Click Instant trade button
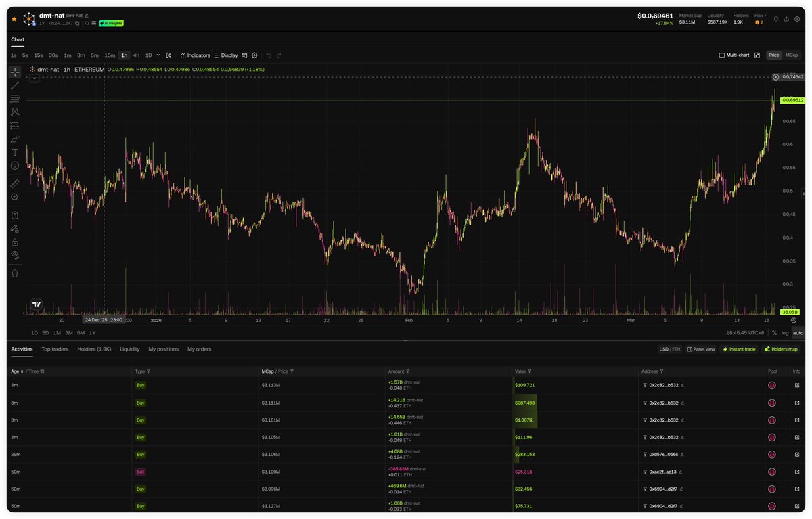812x519 pixels. click(740, 349)
